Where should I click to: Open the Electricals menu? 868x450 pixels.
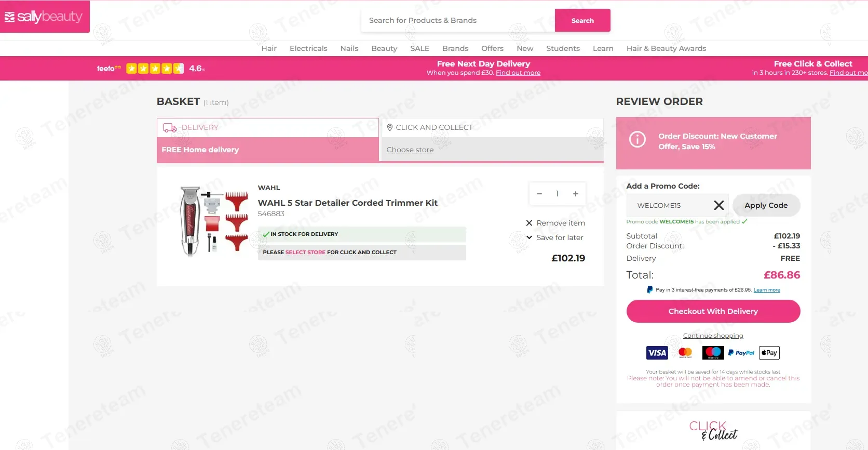click(x=308, y=48)
